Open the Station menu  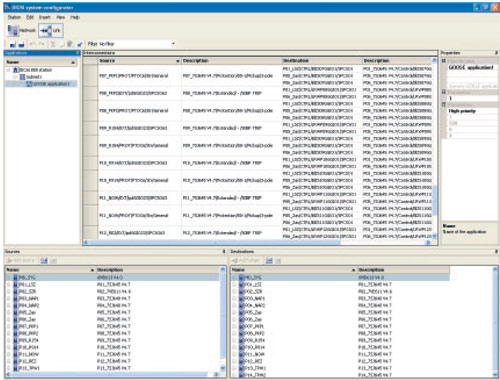[14, 17]
